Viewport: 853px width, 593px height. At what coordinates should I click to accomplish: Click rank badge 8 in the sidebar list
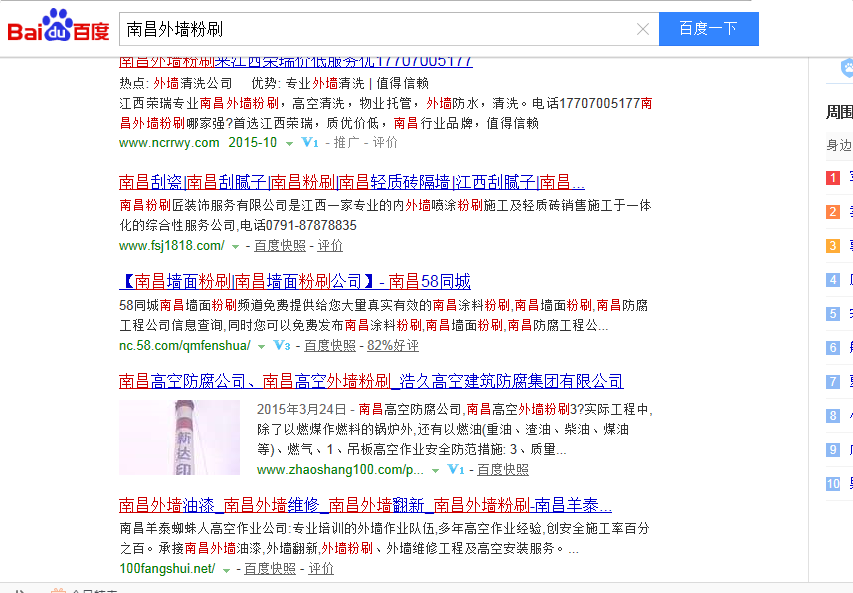tap(833, 416)
